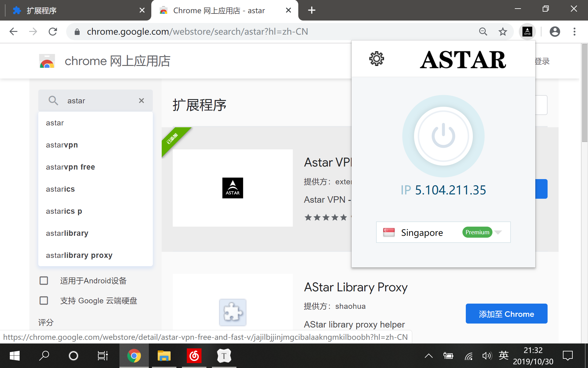Click the ASTAR extension toolbar icon

[x=527, y=31]
